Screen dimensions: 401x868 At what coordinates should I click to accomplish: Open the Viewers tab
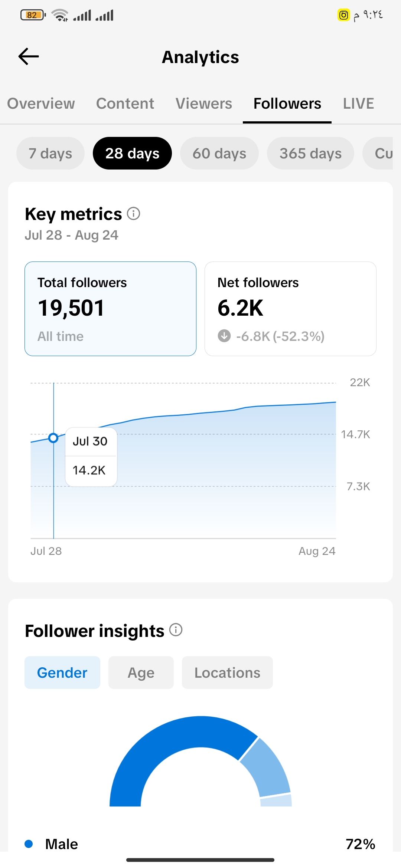click(204, 103)
